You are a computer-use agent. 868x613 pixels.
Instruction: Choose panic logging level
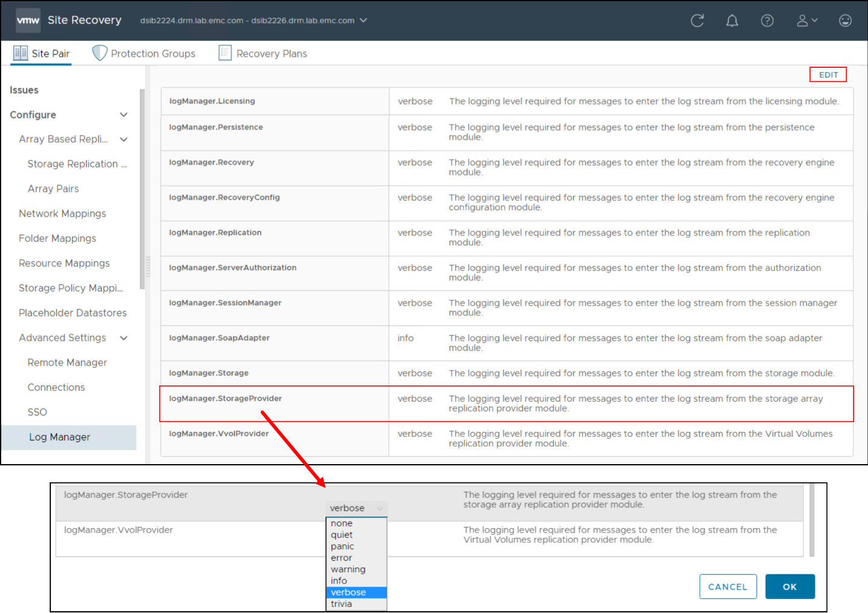pyautogui.click(x=356, y=546)
